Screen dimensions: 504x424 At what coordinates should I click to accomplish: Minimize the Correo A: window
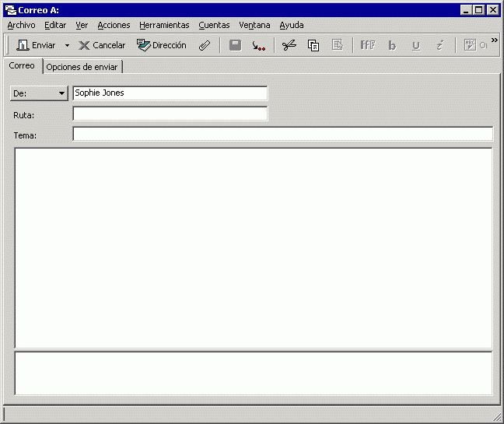click(x=466, y=10)
